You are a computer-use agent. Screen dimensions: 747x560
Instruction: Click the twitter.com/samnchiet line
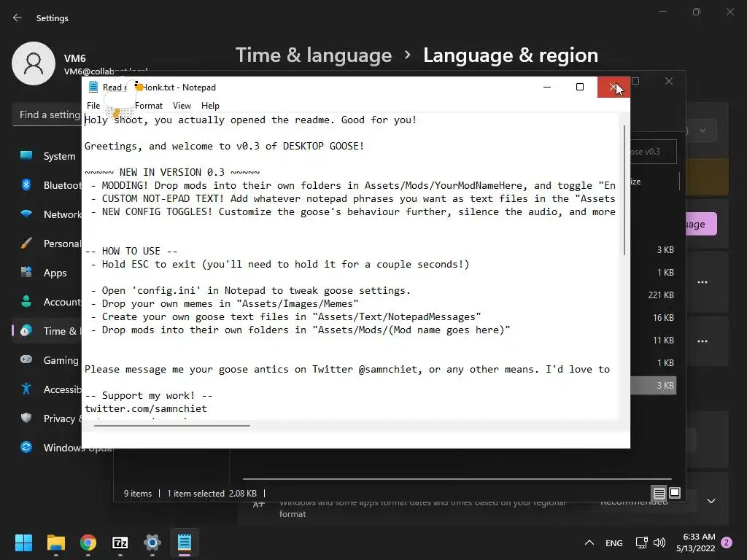pos(146,408)
